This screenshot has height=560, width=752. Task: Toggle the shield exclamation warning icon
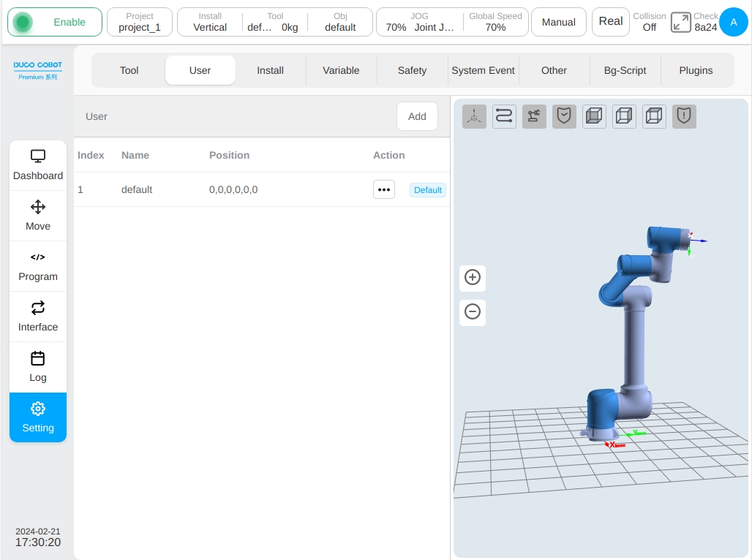684,116
